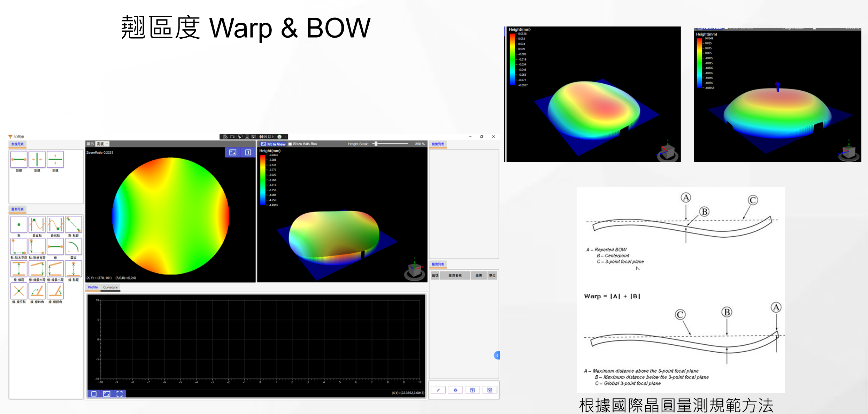Collapse the floating toolbar with its left chevron
Image resolution: width=868 pixels, height=414 pixels.
click(286, 137)
